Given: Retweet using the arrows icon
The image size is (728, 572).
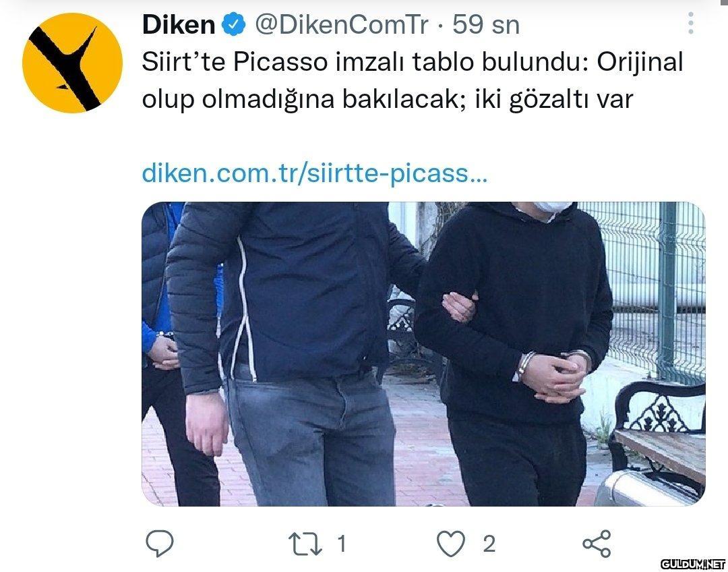Looking at the screenshot, I should click(x=305, y=544).
